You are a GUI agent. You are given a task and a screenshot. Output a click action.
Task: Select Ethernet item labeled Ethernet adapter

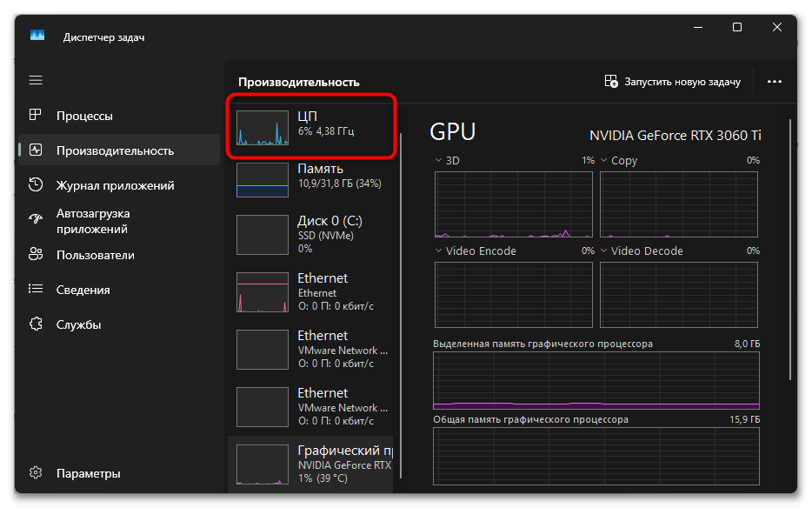[310, 291]
